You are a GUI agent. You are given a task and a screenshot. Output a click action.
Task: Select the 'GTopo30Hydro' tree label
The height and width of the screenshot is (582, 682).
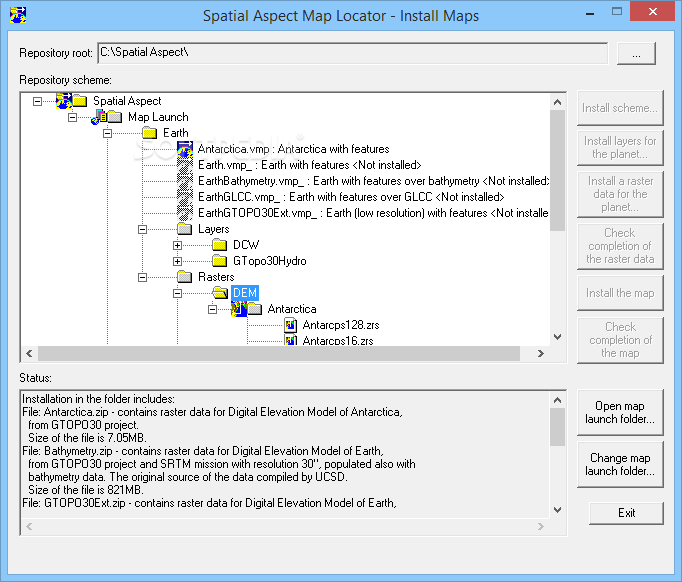click(270, 261)
